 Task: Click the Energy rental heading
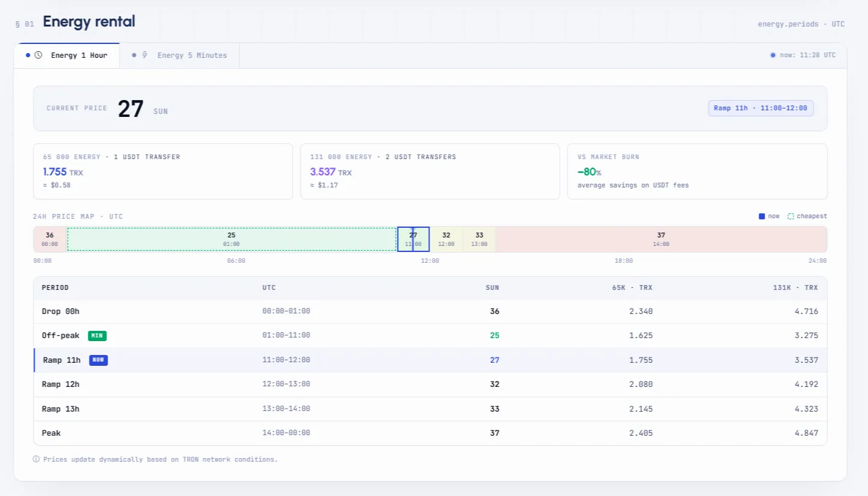(89, 22)
